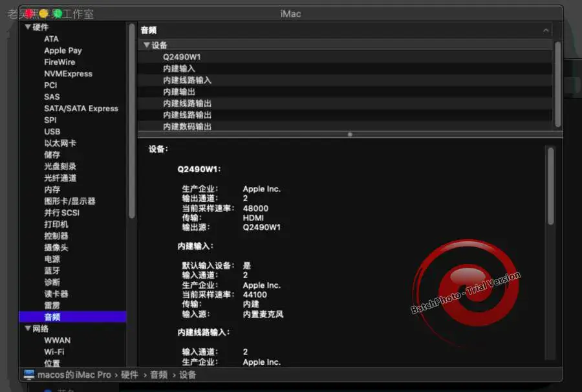Click the 内建输入: details heading
This screenshot has width=582, height=392.
(x=195, y=246)
